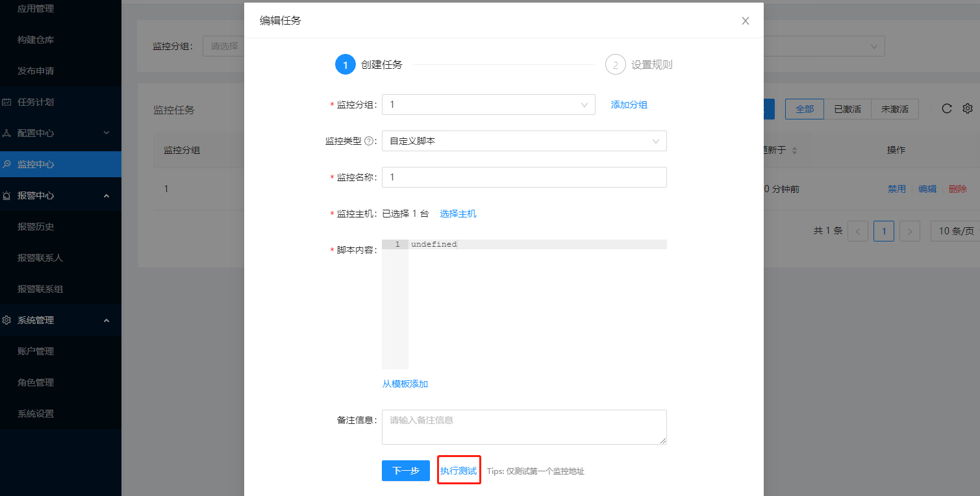The height and width of the screenshot is (496, 980).
Task: Open the 监控类型 dropdown showing 自定义脚本
Action: click(524, 141)
